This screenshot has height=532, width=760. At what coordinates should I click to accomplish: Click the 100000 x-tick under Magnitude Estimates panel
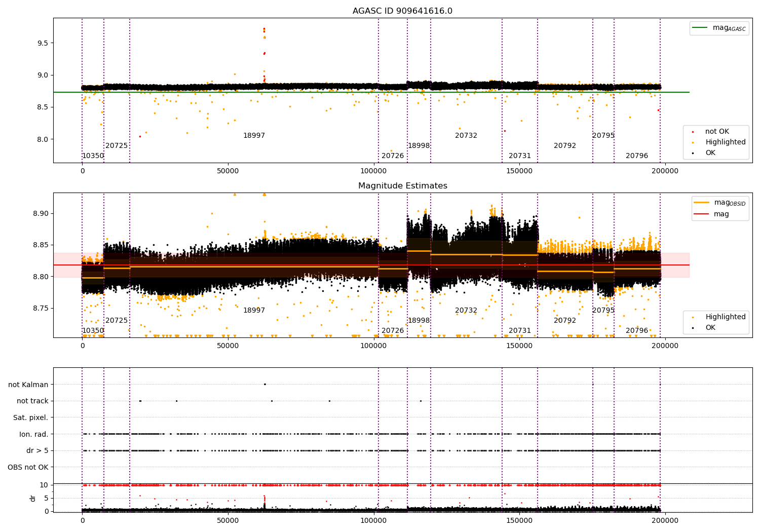click(x=373, y=346)
